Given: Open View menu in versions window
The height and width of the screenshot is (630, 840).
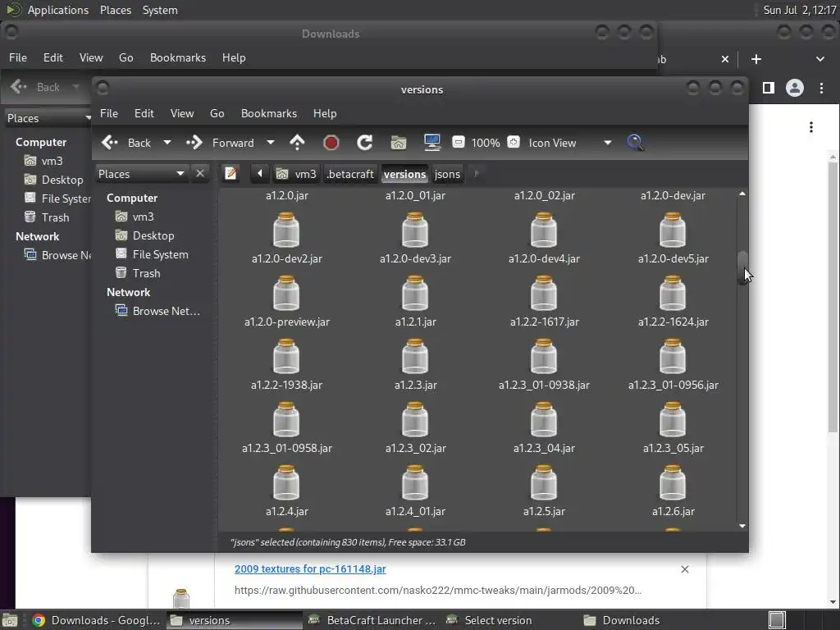Looking at the screenshot, I should click(182, 113).
